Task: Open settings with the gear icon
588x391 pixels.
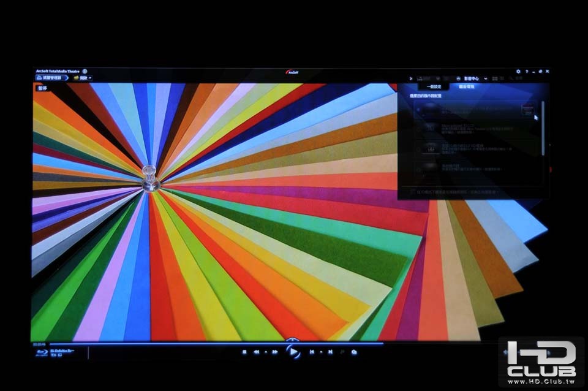Action: point(518,71)
